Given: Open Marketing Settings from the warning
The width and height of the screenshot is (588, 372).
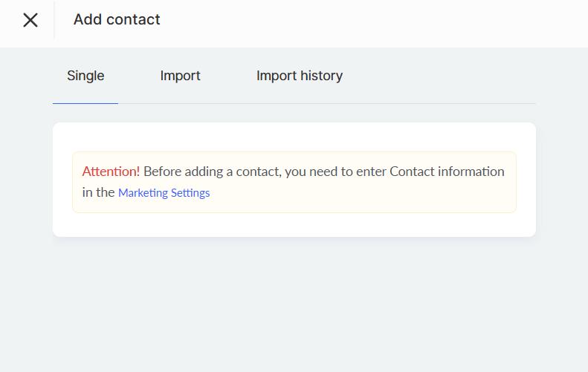Looking at the screenshot, I should click(164, 193).
